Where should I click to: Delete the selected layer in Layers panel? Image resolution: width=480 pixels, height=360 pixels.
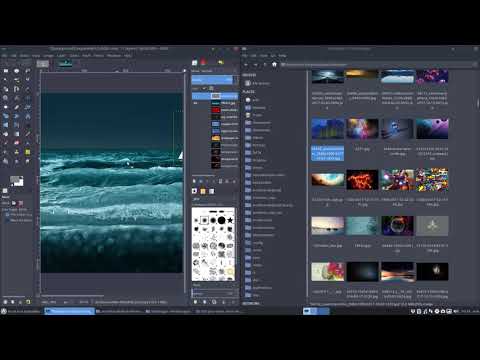(x=234, y=181)
